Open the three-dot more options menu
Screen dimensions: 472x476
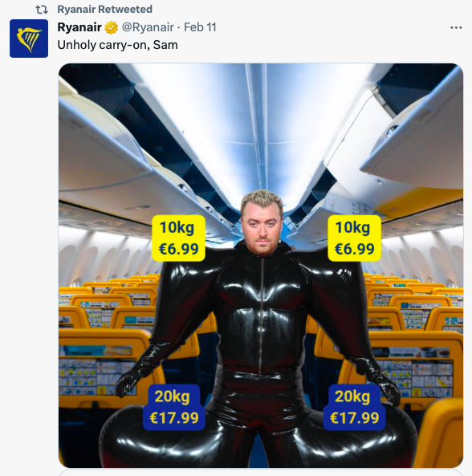click(456, 27)
